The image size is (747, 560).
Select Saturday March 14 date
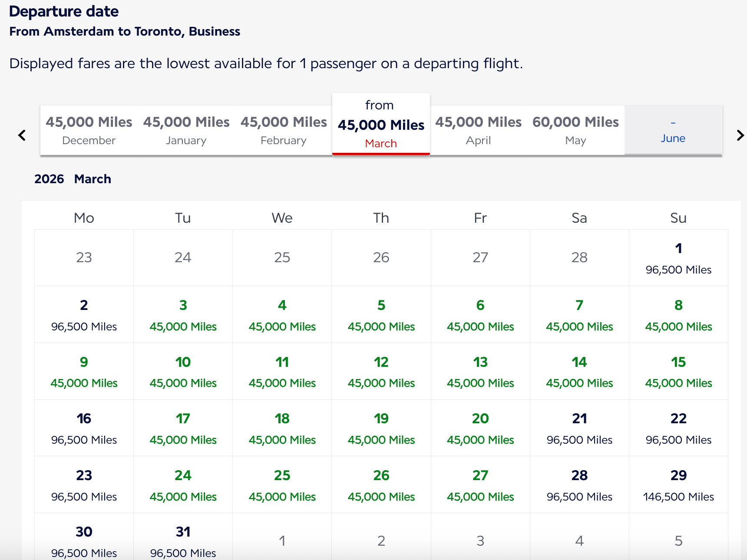coord(579,372)
